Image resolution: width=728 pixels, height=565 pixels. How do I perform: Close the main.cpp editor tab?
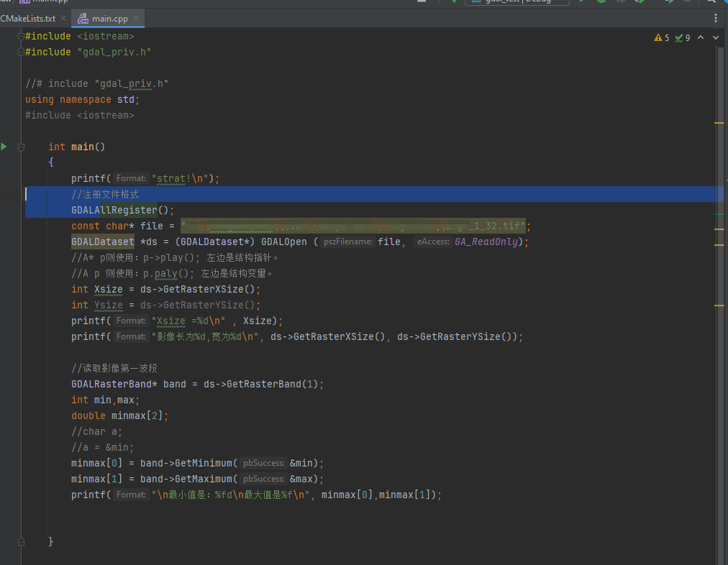pos(135,18)
